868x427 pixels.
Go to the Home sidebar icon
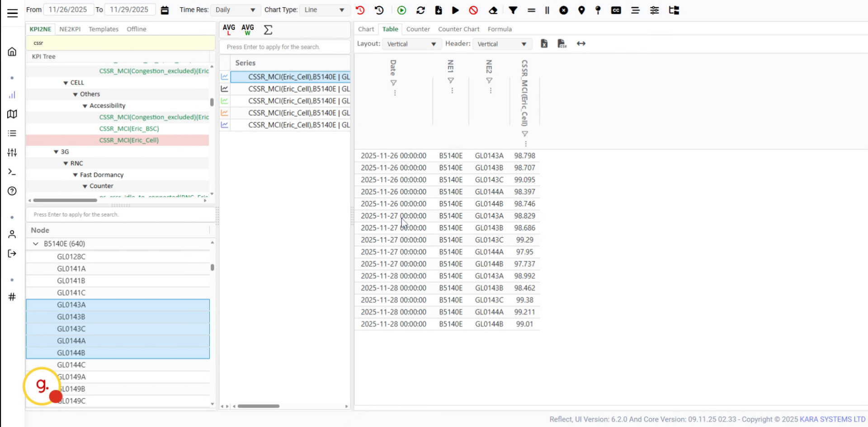tap(12, 52)
